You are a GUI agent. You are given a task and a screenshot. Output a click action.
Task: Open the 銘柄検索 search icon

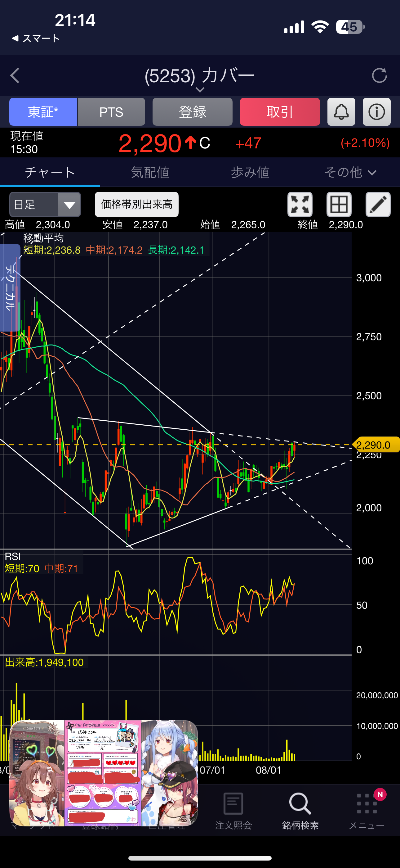click(x=300, y=803)
